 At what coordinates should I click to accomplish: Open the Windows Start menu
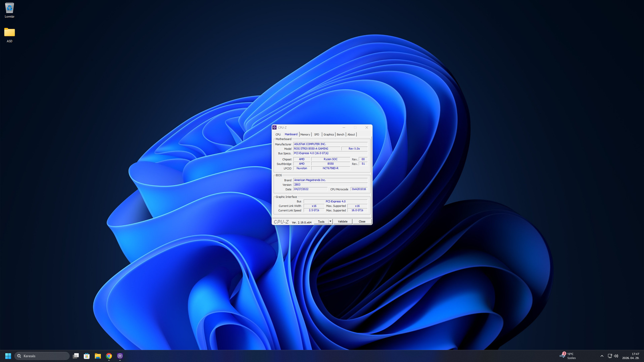8,356
